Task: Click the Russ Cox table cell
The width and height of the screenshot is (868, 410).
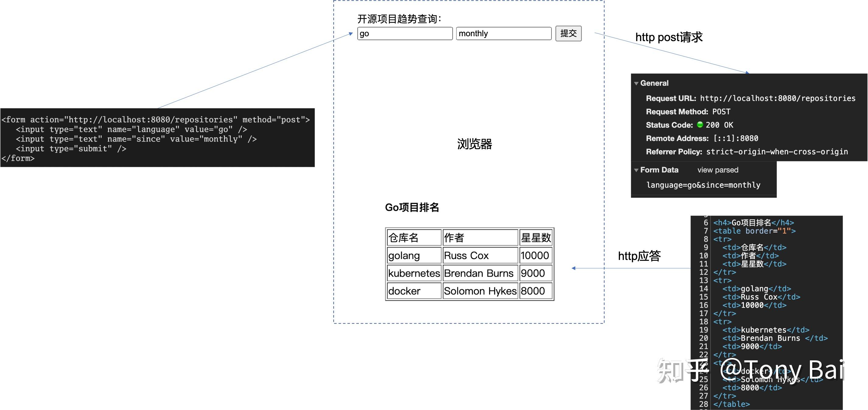Action: point(480,255)
